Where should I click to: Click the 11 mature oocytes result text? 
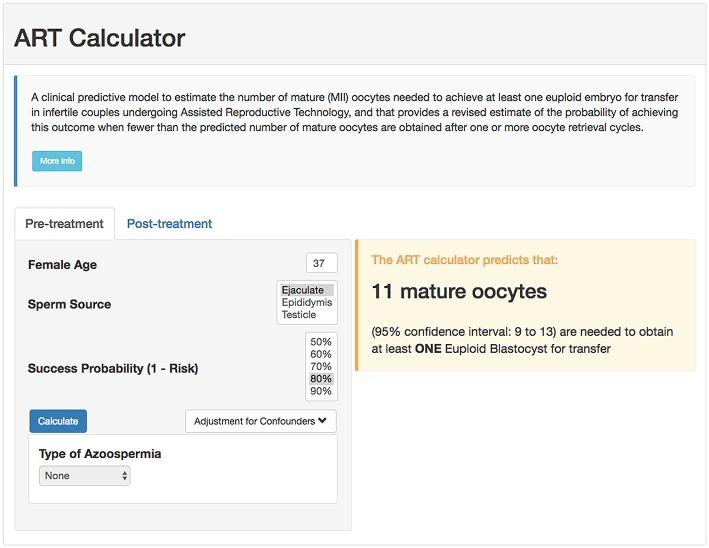tap(459, 292)
